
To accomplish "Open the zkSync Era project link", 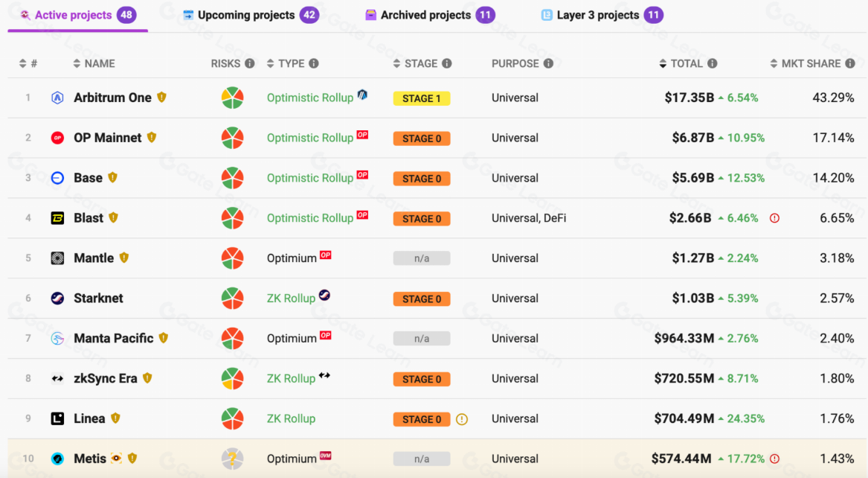I will pyautogui.click(x=106, y=378).
